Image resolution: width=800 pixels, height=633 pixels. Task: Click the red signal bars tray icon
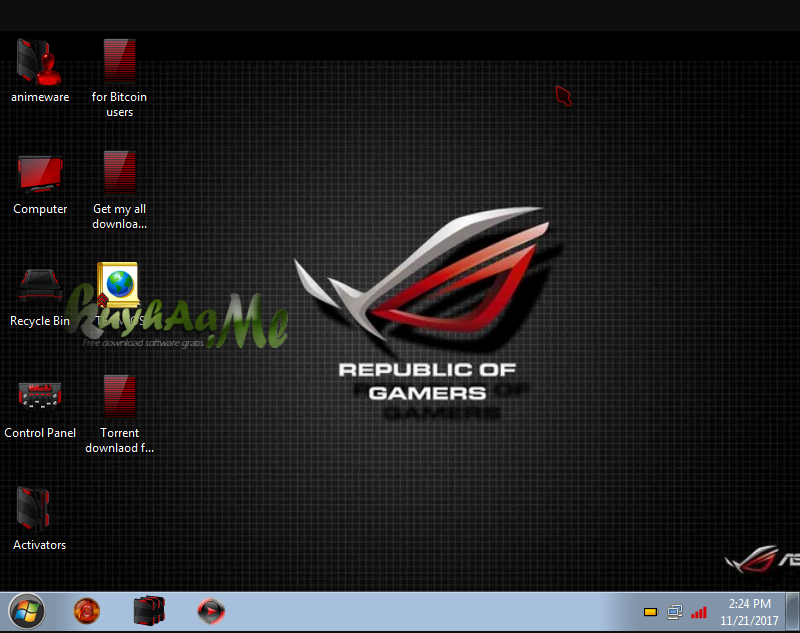pos(699,612)
